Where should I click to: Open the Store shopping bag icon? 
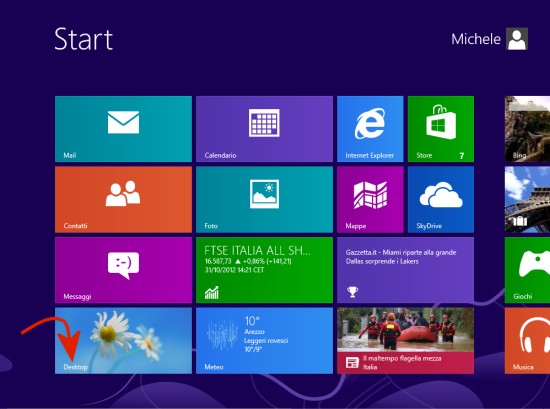click(441, 122)
